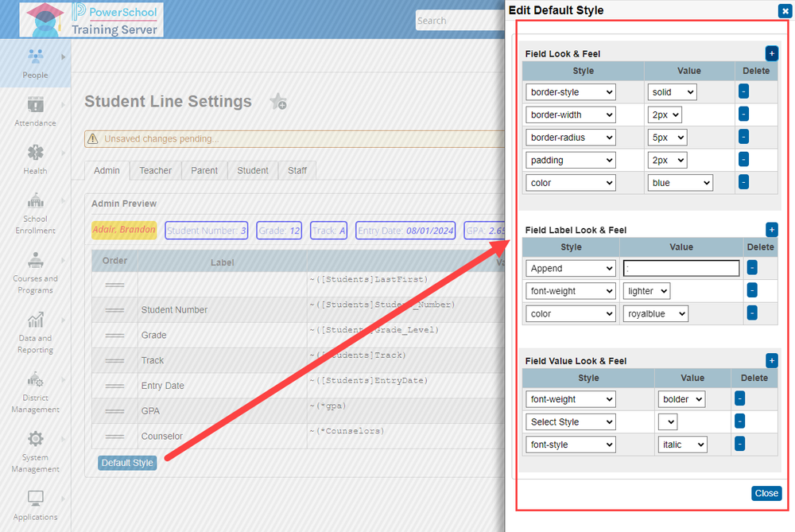
Task: Delete the font-weight bolder row
Action: pyautogui.click(x=739, y=398)
